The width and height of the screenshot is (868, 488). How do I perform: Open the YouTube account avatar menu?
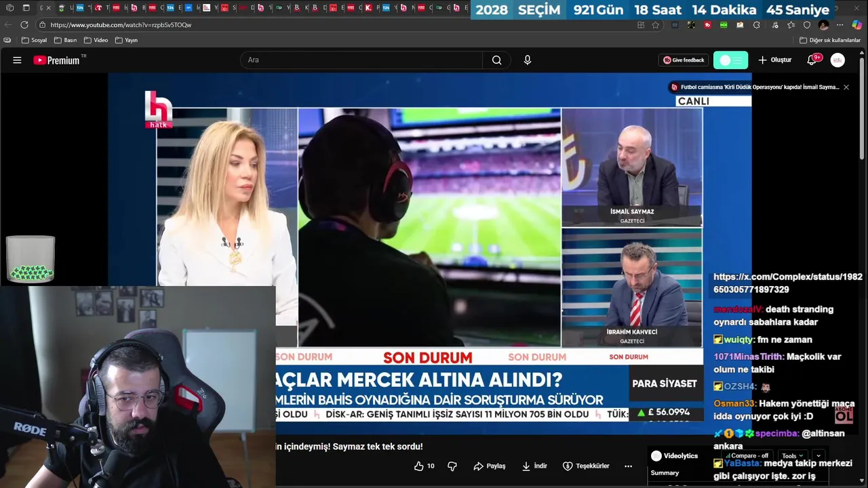[838, 60]
